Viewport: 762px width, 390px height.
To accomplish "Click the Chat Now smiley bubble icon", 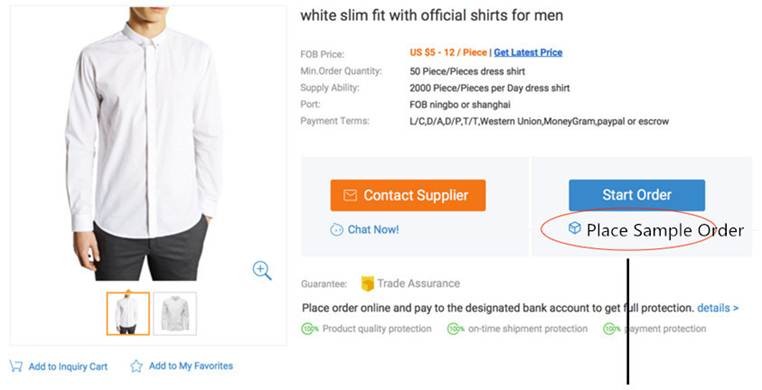I will (x=336, y=230).
